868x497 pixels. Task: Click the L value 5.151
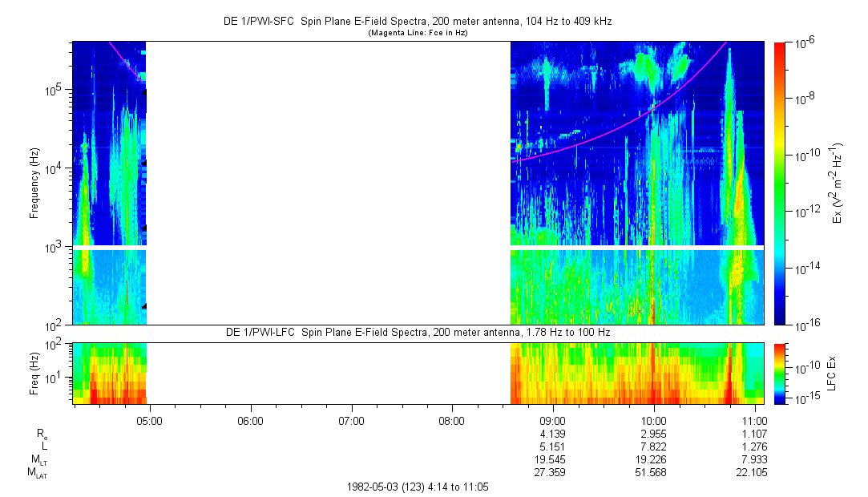[x=554, y=446]
